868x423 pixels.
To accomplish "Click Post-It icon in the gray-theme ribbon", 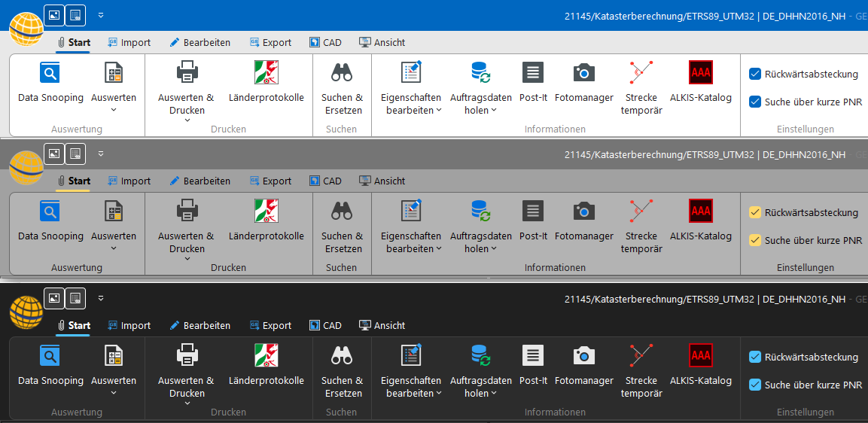I will (532, 211).
